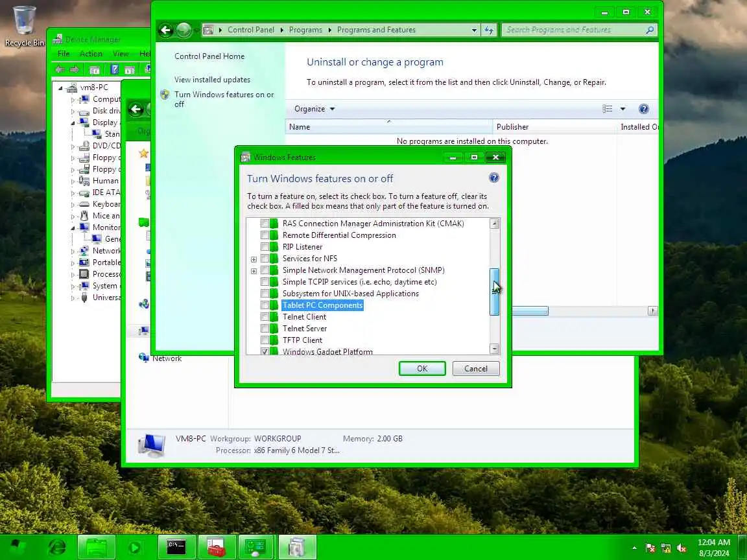Click the Search Programs and Features field
Screen dimensions: 747x560
coord(579,30)
